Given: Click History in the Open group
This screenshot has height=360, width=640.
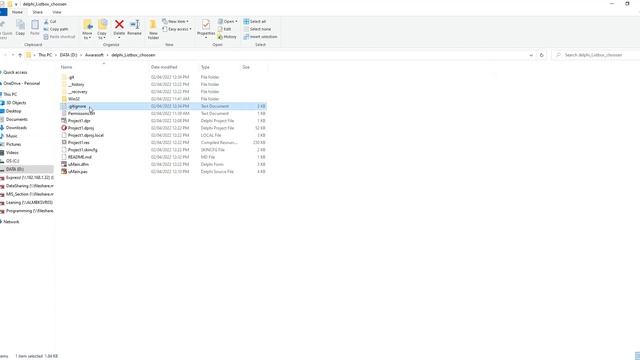Looking at the screenshot, I should click(x=227, y=37).
